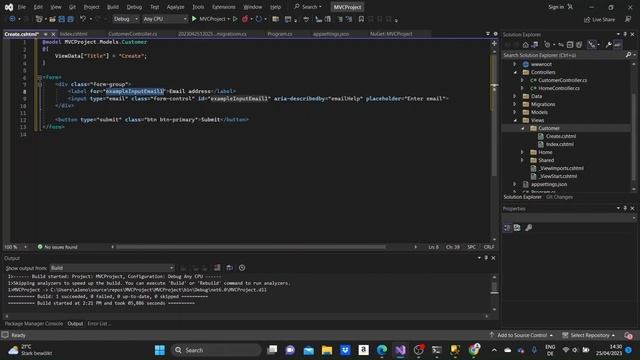Image resolution: width=640 pixels, height=360 pixels.
Task: Click the Save All toolbar icon
Action: [70, 19]
